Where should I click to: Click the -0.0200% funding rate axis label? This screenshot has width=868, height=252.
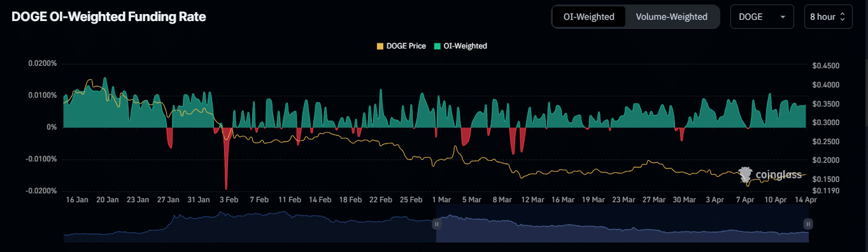[x=41, y=191]
